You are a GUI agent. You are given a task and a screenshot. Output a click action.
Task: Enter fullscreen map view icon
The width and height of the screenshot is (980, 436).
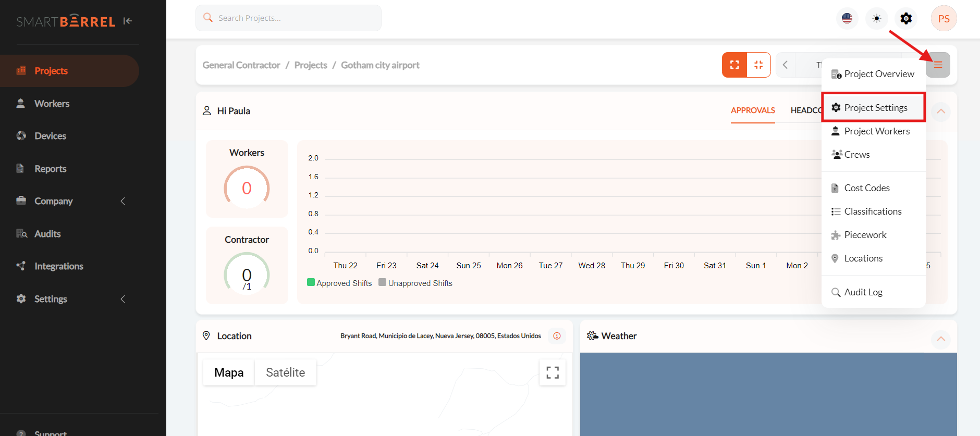[x=553, y=372]
